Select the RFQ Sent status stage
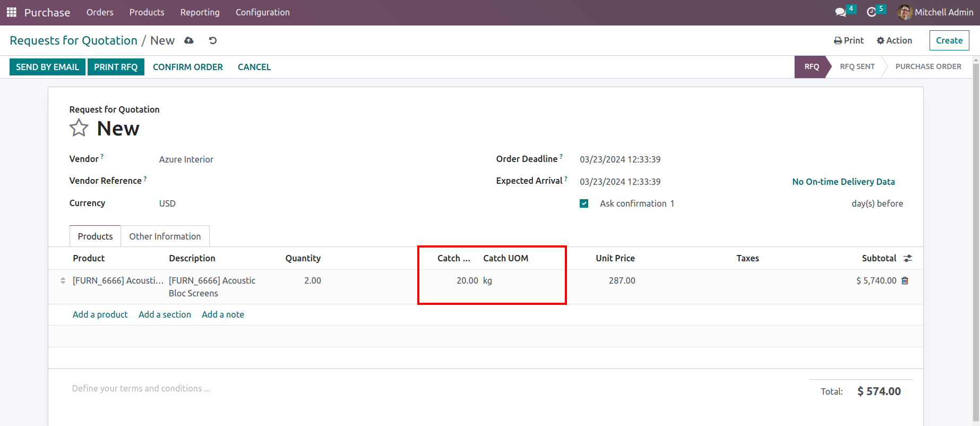The height and width of the screenshot is (426, 980). pyautogui.click(x=857, y=66)
